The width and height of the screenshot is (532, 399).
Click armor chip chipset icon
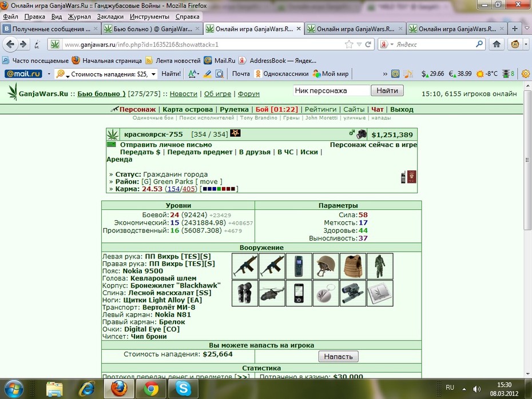pyautogui.click(x=380, y=293)
